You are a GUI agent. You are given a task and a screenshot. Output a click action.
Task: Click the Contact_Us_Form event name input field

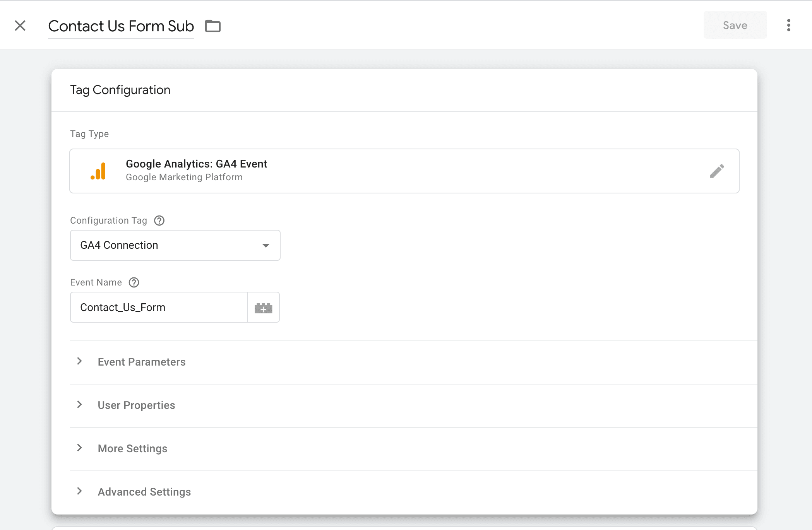point(159,307)
